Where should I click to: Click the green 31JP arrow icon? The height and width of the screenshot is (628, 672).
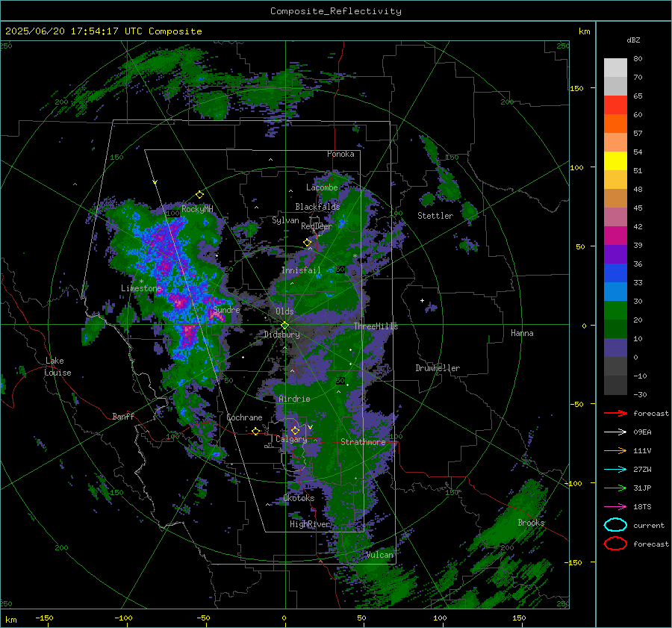pos(615,488)
